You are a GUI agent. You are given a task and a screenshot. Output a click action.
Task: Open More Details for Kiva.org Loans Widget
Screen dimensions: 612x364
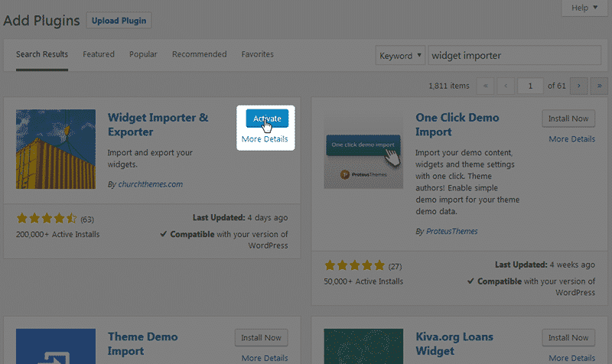571,358
